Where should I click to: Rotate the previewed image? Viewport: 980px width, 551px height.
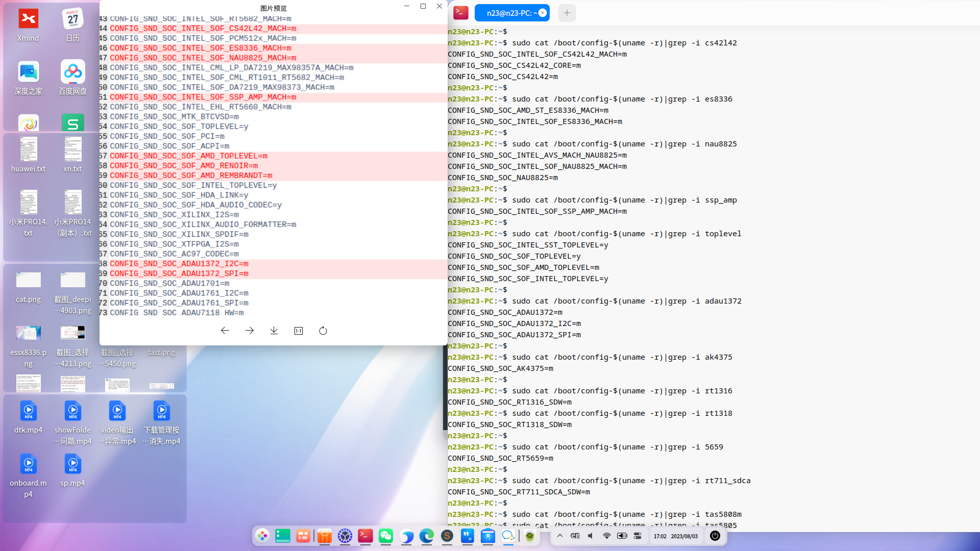pyautogui.click(x=323, y=331)
